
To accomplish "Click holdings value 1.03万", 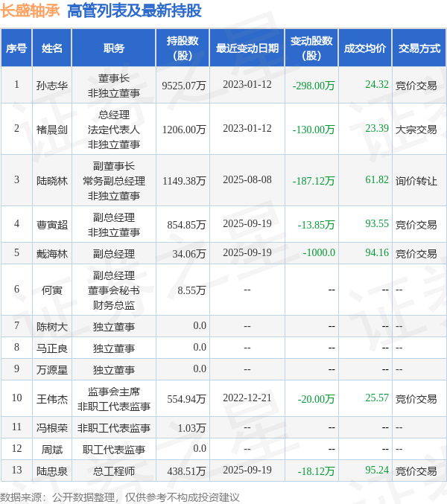I will point(191,428).
